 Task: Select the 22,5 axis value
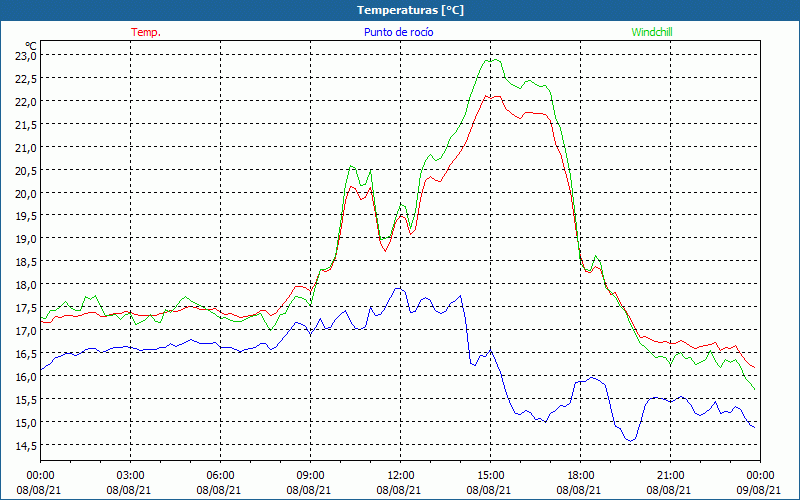(26, 79)
